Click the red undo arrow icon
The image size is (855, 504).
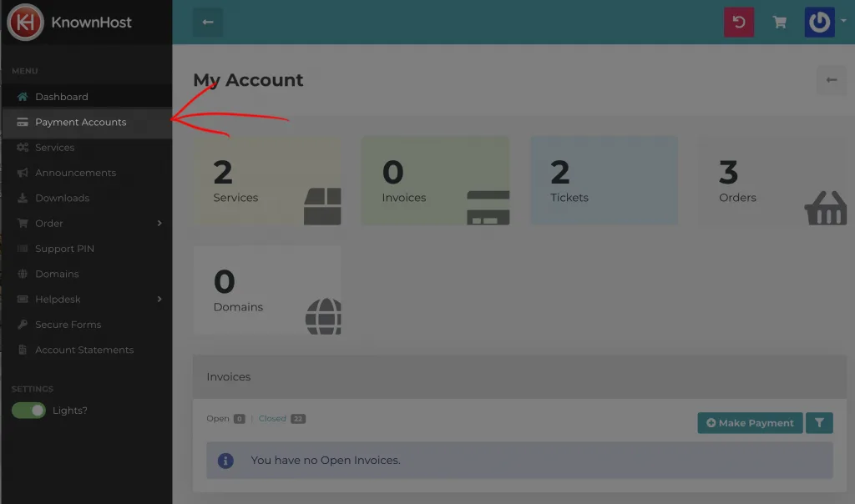point(739,23)
